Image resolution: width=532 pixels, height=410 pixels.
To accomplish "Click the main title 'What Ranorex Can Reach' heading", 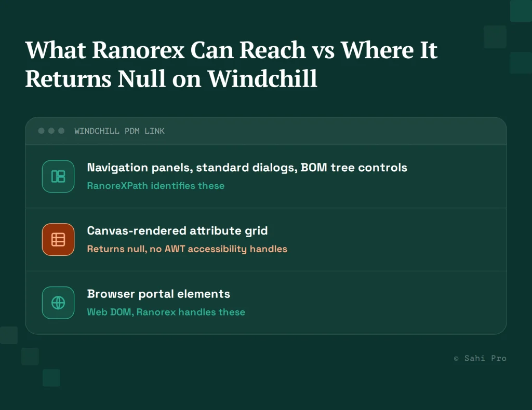I will pos(231,64).
